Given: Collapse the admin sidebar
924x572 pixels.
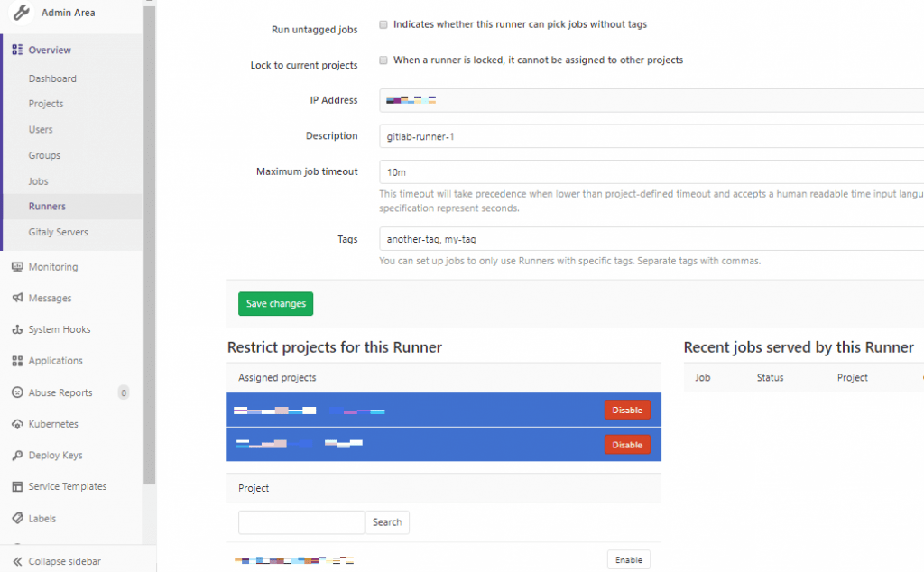Looking at the screenshot, I should point(63,560).
